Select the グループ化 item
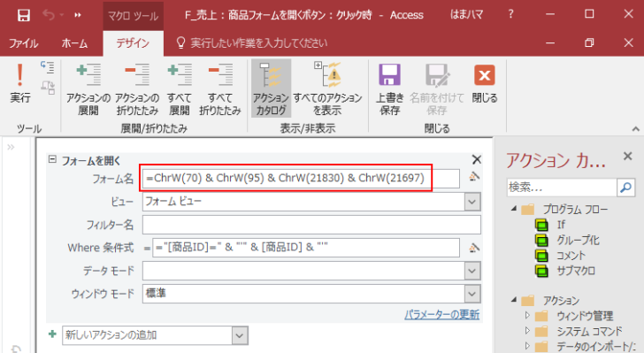The width and height of the screenshot is (644, 353). click(x=578, y=240)
